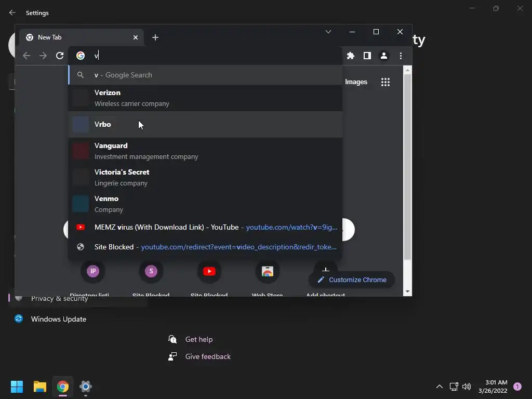Click the globe icon beside Site Blocked suggestion
The image size is (532, 399).
tap(81, 247)
